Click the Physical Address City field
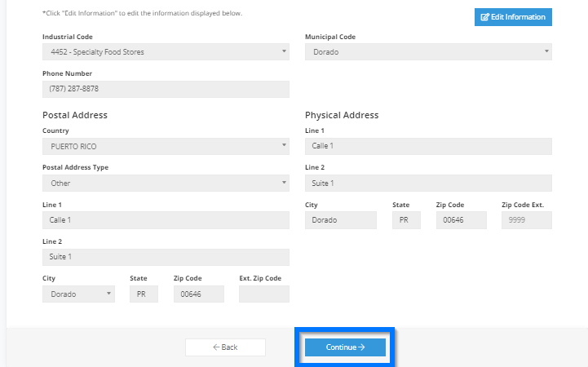Image resolution: width=588 pixels, height=367 pixels. [x=341, y=220]
